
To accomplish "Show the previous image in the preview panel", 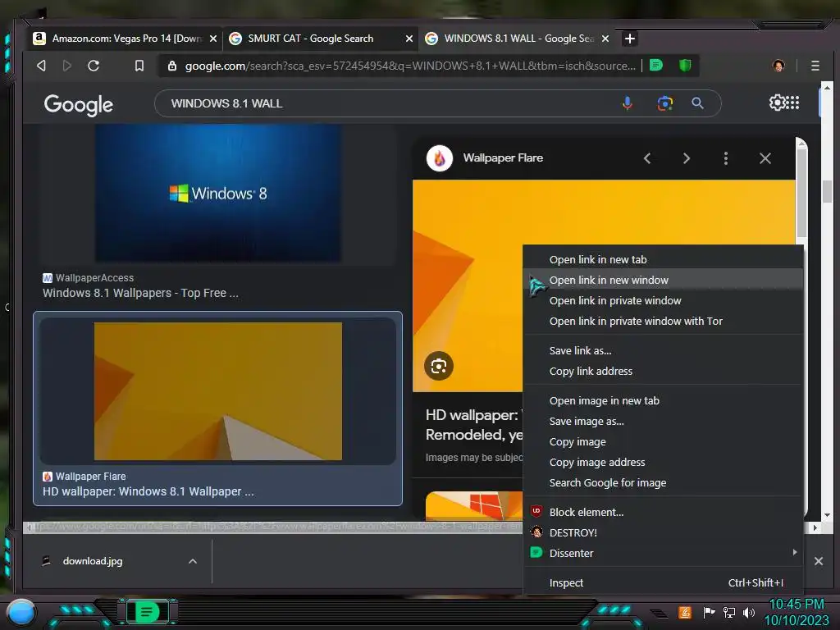I will [647, 158].
